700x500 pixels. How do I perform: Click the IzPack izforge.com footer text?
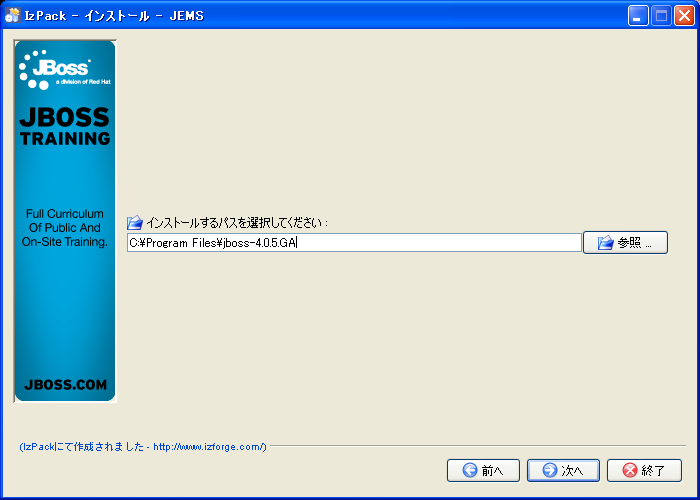tap(143, 446)
